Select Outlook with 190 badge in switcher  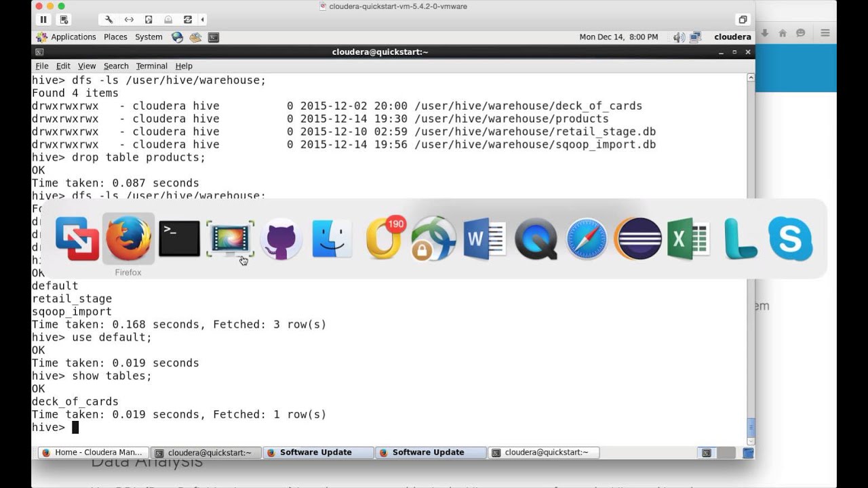[x=384, y=239]
